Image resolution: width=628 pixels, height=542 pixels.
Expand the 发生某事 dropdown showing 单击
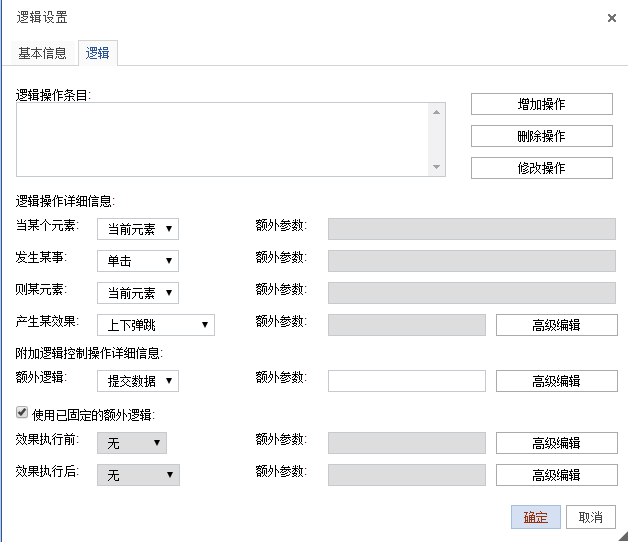click(138, 261)
